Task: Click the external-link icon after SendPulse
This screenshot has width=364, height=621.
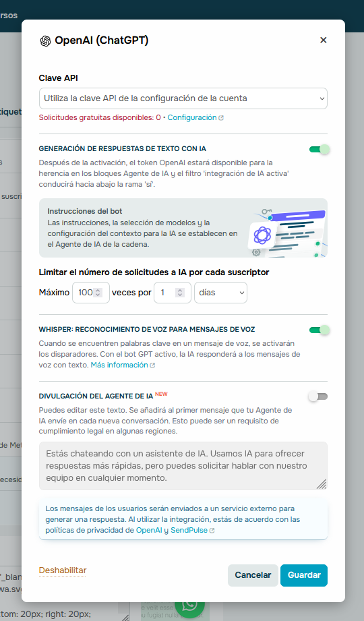Action: point(212,531)
